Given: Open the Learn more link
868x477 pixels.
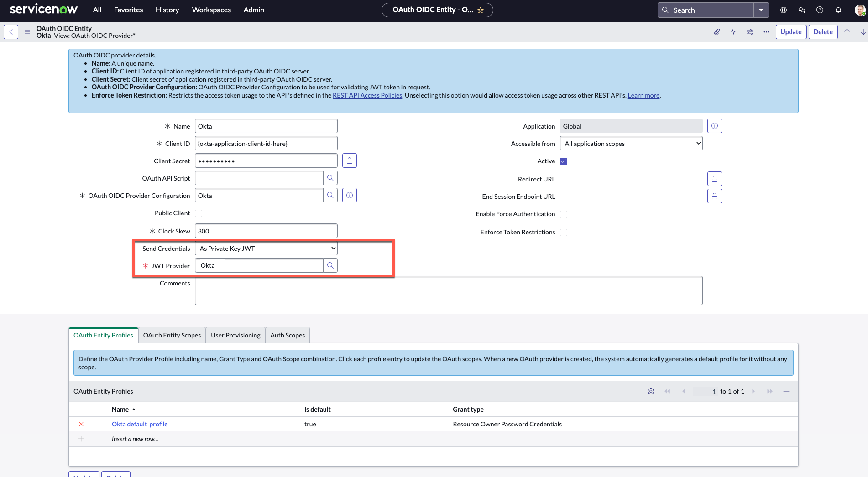Looking at the screenshot, I should click(643, 95).
